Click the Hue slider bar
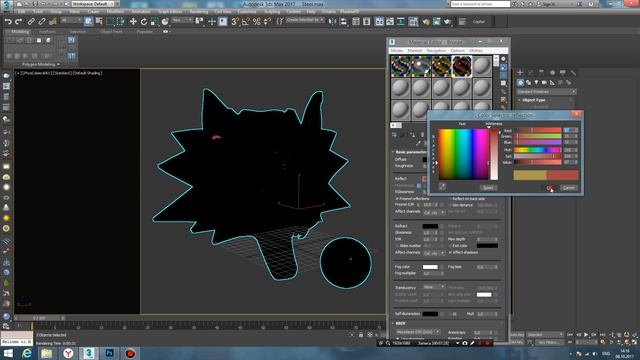 click(538, 150)
